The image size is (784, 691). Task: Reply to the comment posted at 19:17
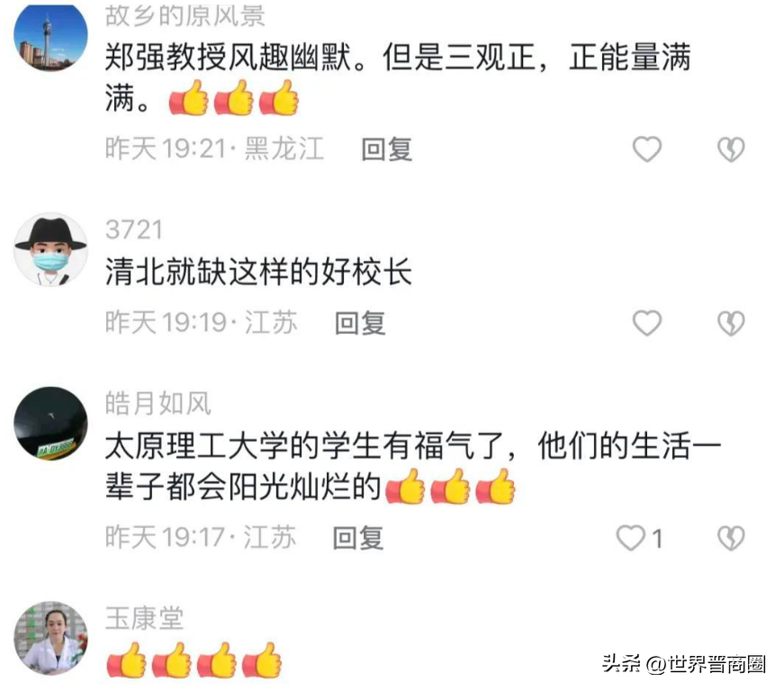358,538
